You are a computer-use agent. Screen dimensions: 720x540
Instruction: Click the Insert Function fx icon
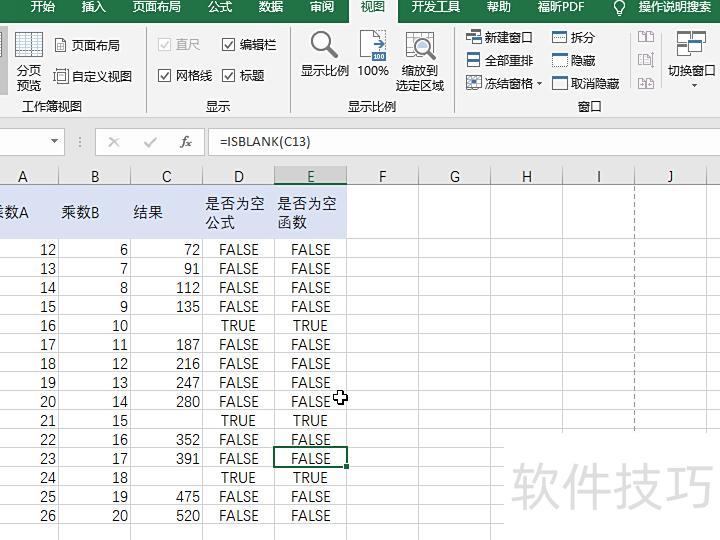[186, 142]
